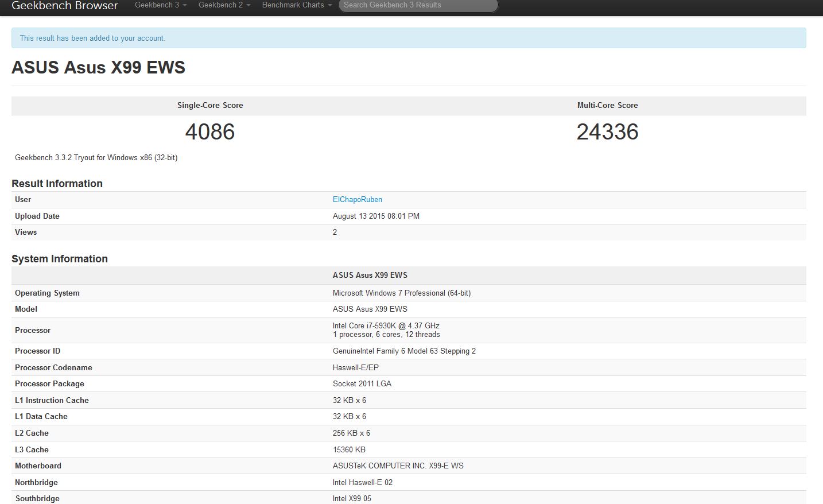Click the System Information table header ASUS Asus X99 EWS
Viewport: 823px width, 504px height.
pyautogui.click(x=370, y=275)
